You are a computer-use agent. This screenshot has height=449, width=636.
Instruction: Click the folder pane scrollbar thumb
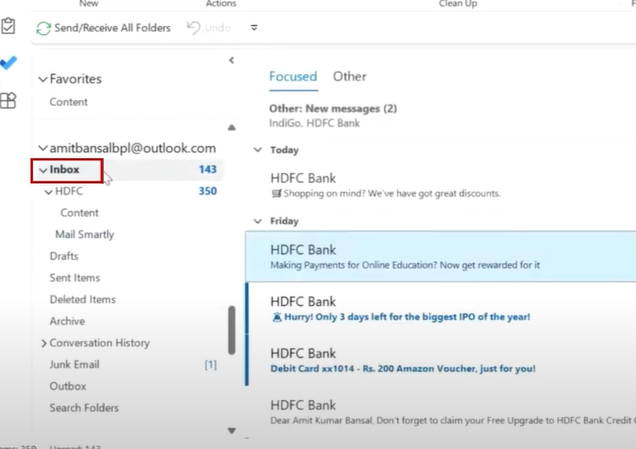pyautogui.click(x=232, y=330)
